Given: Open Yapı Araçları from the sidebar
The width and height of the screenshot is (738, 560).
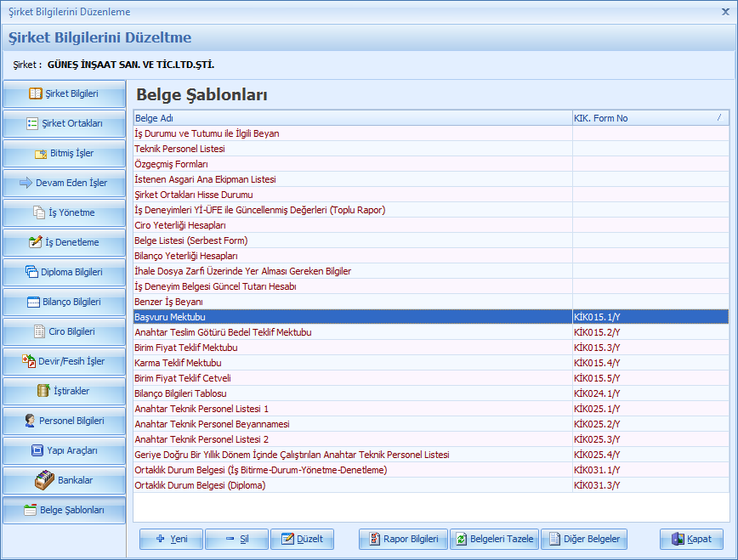Looking at the screenshot, I should 64,450.
